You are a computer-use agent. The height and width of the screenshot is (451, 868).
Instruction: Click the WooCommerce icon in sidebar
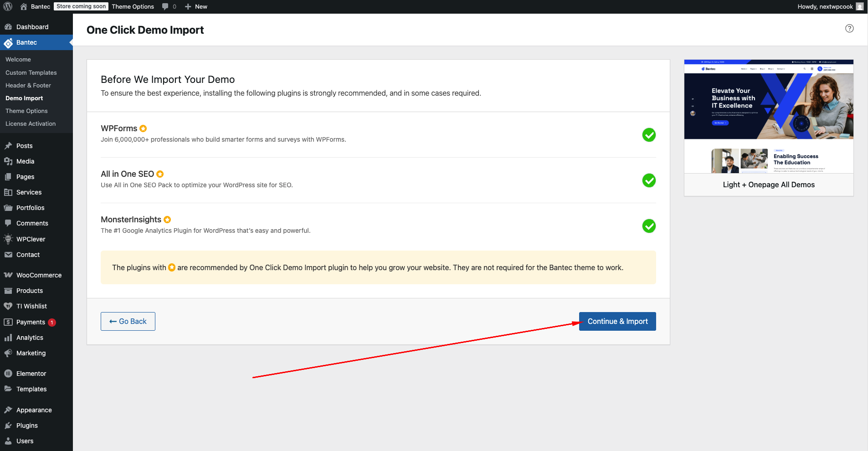pos(8,275)
